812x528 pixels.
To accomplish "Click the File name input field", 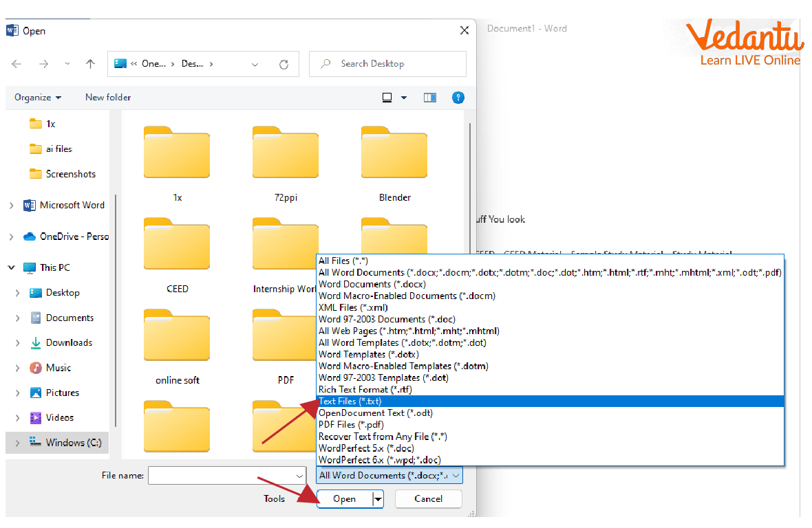I will pos(222,475).
